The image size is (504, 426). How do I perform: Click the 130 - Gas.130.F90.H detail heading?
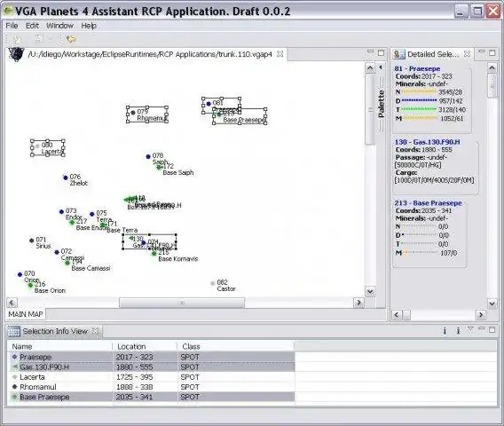pyautogui.click(x=427, y=142)
